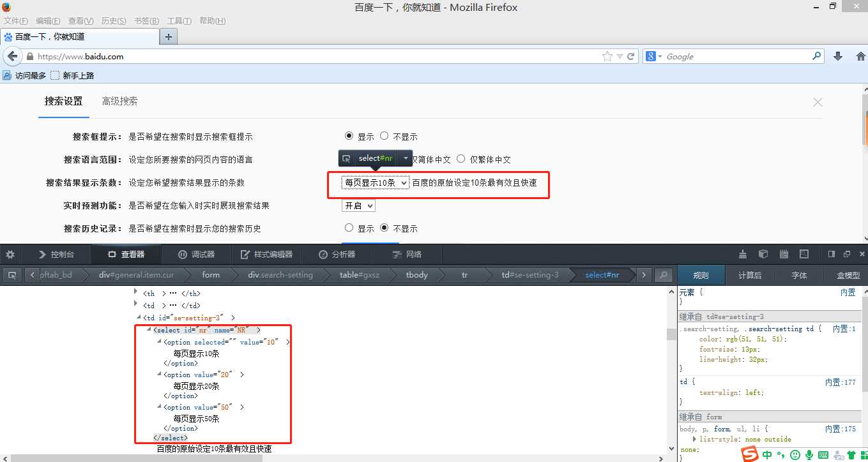Click the Sogou skin shirt icon
This screenshot has width=868, height=462.
point(851,455)
